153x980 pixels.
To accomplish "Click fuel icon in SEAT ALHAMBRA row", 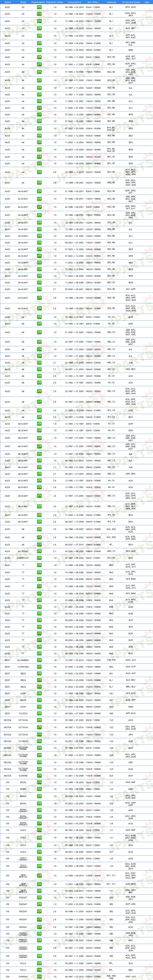I will click(x=39, y=660).
